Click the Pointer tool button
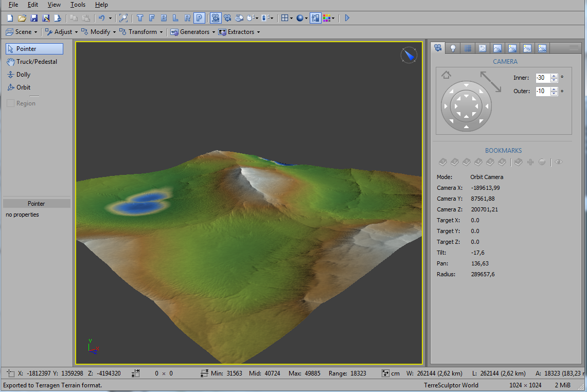Viewport: 587px width, 392px height. [x=34, y=49]
